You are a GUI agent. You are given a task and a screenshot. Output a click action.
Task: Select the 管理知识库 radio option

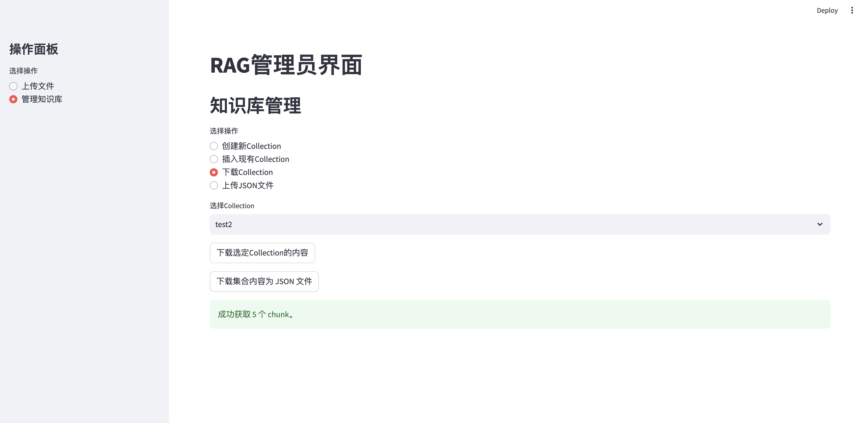click(x=14, y=99)
